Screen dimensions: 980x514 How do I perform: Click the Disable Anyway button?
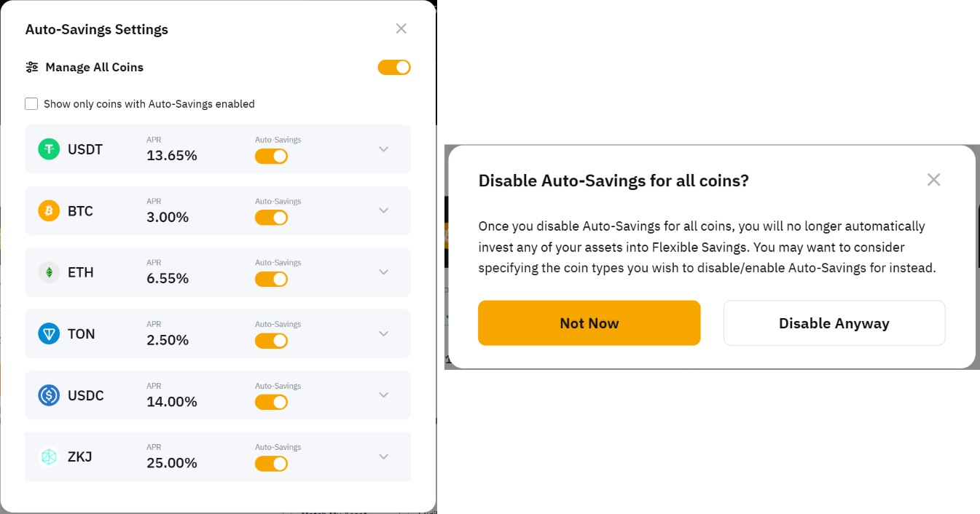click(x=834, y=323)
